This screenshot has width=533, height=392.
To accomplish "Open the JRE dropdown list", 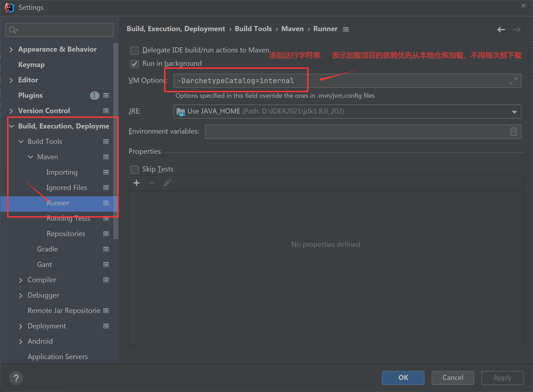I will click(x=514, y=112).
